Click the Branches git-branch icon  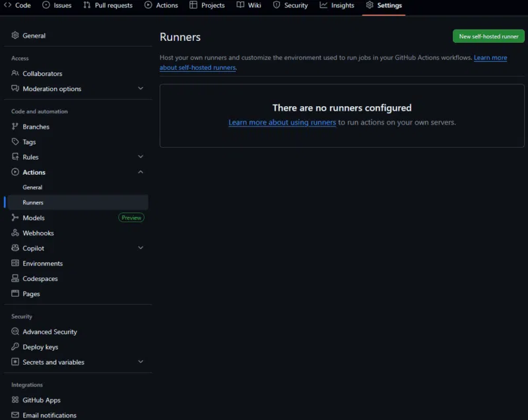15,127
